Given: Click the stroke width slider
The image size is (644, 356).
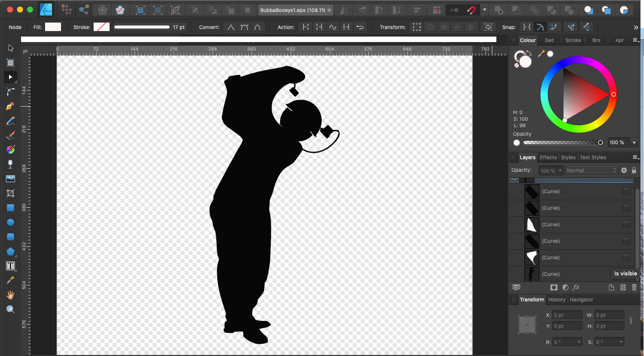Looking at the screenshot, I should pyautogui.click(x=142, y=27).
